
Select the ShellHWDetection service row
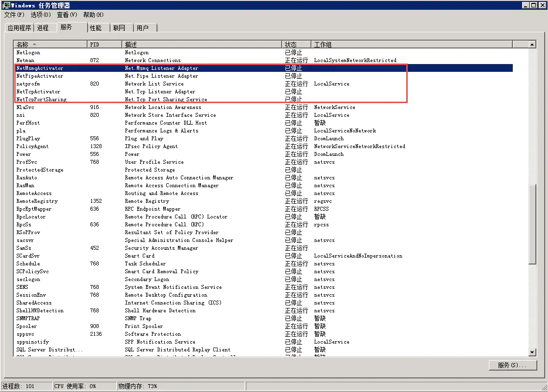click(x=263, y=310)
